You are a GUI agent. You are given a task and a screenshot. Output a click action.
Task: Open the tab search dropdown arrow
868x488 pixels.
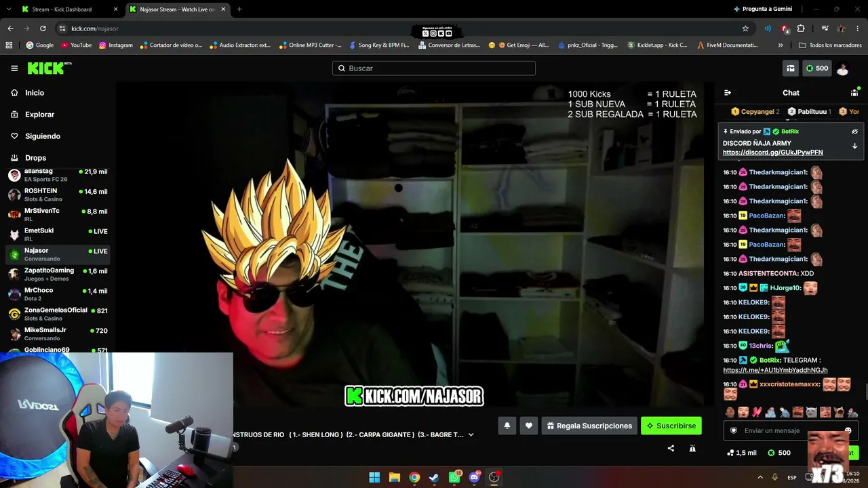point(7,9)
